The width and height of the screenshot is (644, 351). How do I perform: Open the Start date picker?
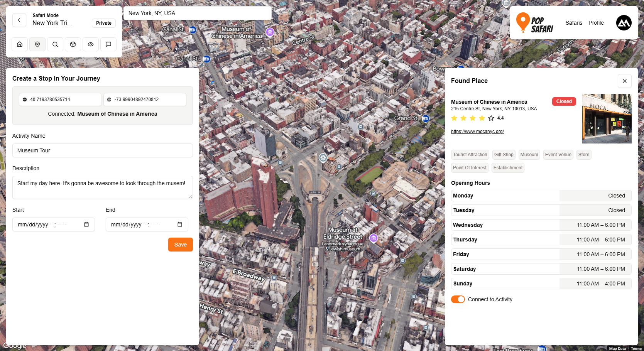point(87,224)
